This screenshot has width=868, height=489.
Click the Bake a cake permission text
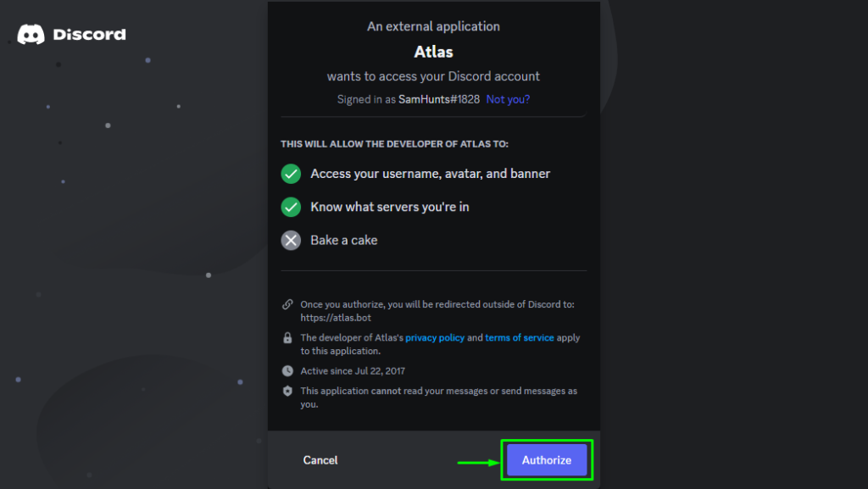pyautogui.click(x=344, y=240)
